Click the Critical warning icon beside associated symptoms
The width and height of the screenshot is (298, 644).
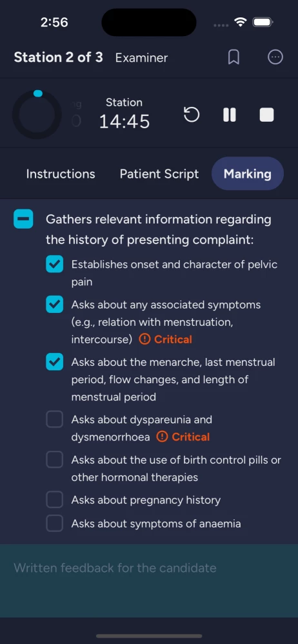tap(144, 339)
